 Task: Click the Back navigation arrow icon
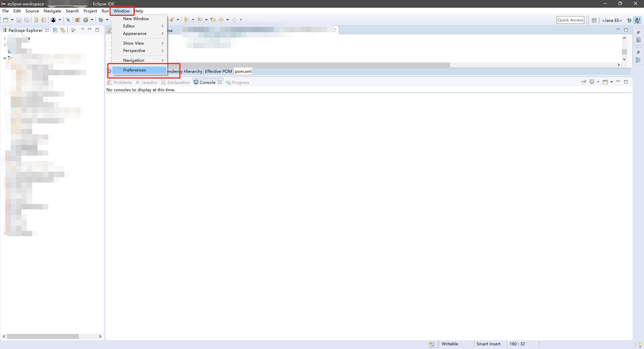pos(221,19)
